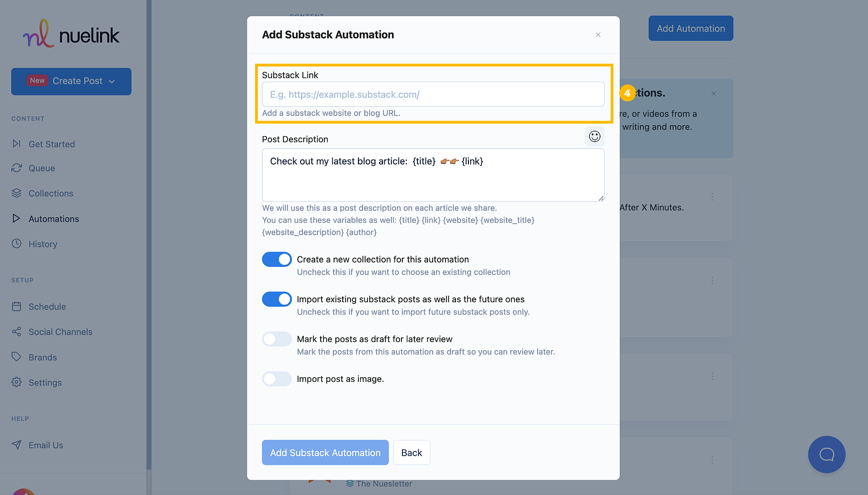This screenshot has width=868, height=495.
Task: Click the Get Started sidebar icon
Action: click(x=17, y=144)
